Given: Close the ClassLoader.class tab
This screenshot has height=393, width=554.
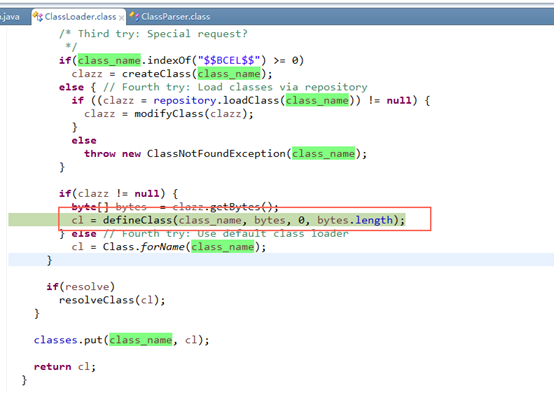Looking at the screenshot, I should click(x=121, y=17).
